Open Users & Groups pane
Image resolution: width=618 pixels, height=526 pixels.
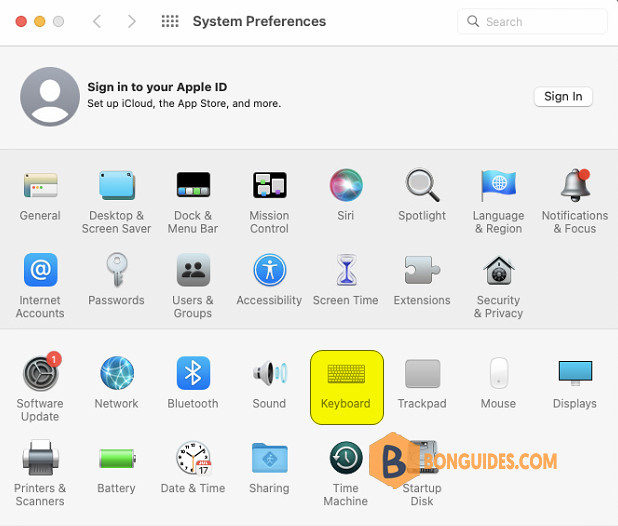click(193, 286)
